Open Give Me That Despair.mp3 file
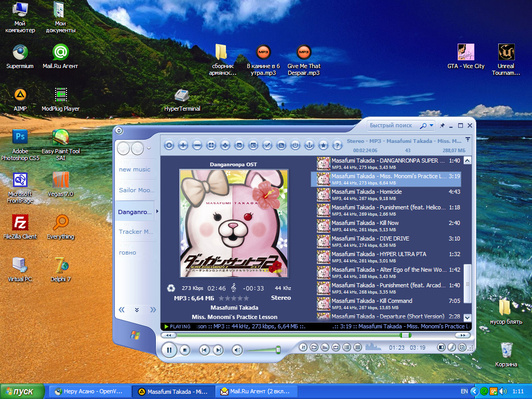 coord(303,60)
